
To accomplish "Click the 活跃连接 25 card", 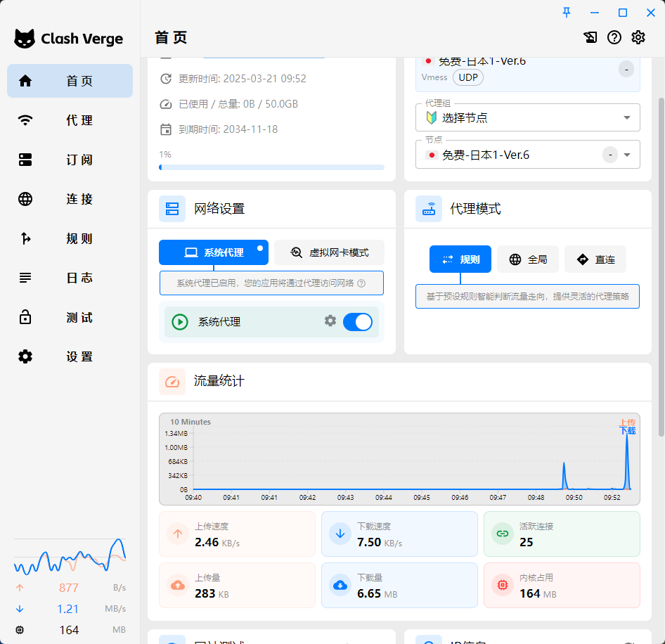I will (x=562, y=534).
